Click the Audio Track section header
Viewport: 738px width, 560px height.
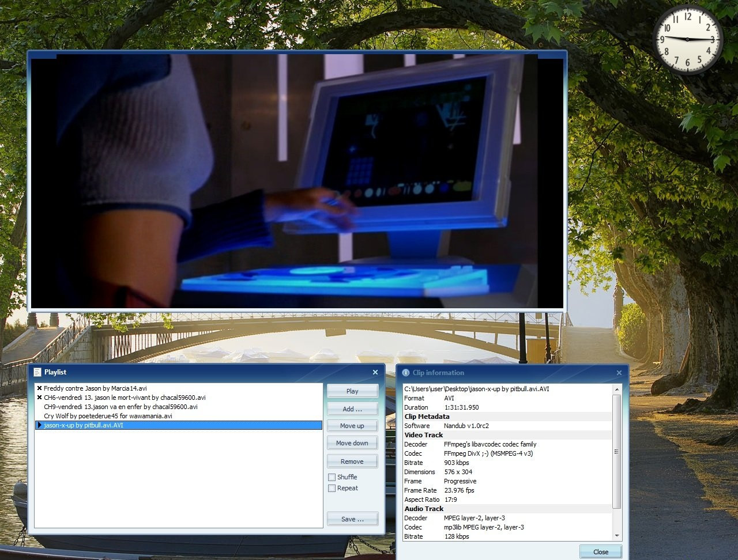[x=424, y=509]
